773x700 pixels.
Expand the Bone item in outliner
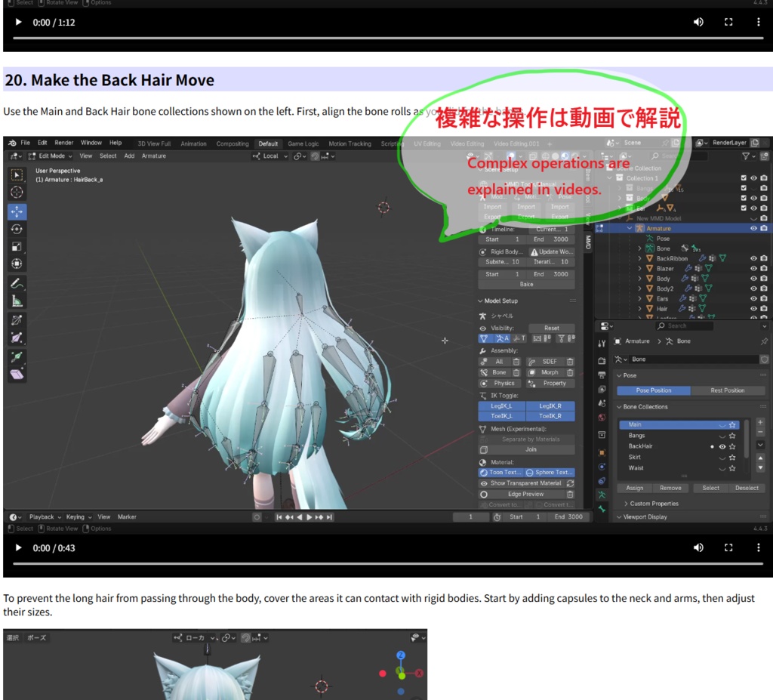point(640,248)
